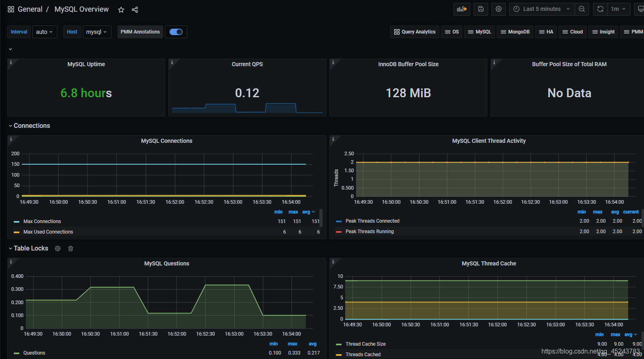Click the MySQL Connections legend scrollbar
The image size is (644, 359).
pos(321,218)
